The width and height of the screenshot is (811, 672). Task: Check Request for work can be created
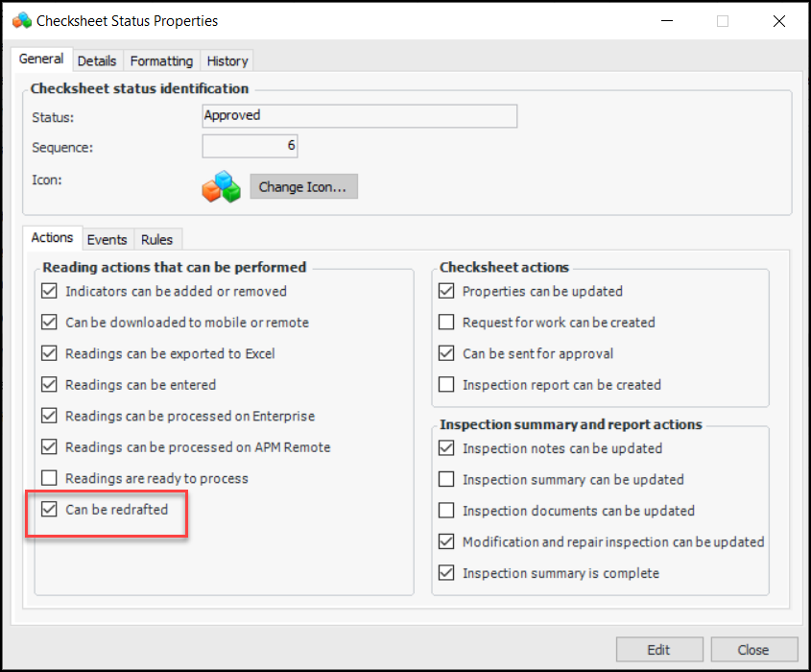point(446,323)
